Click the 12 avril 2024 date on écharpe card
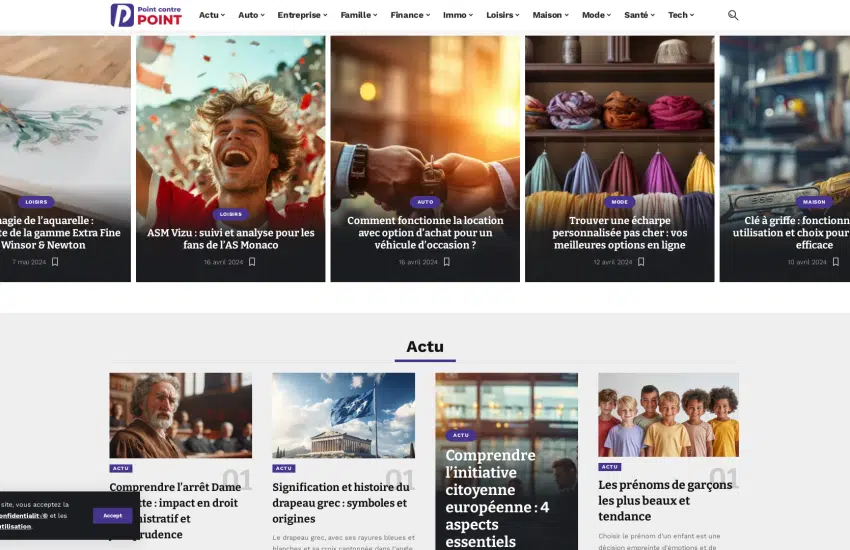The width and height of the screenshot is (850, 550). click(x=613, y=262)
